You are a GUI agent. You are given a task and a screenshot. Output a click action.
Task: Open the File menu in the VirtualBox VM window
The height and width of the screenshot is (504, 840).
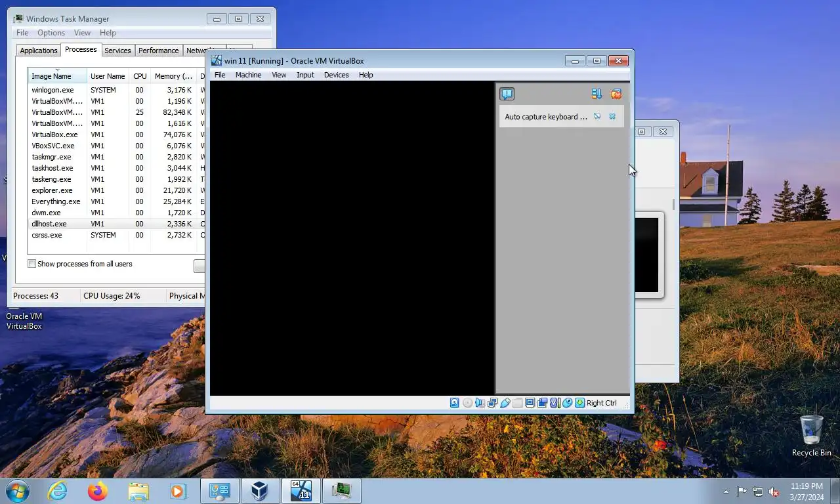click(220, 75)
